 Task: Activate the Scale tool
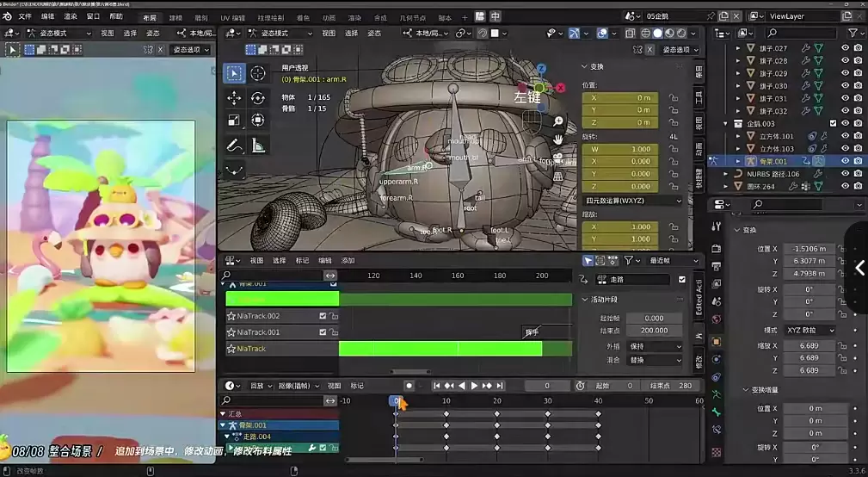(234, 121)
